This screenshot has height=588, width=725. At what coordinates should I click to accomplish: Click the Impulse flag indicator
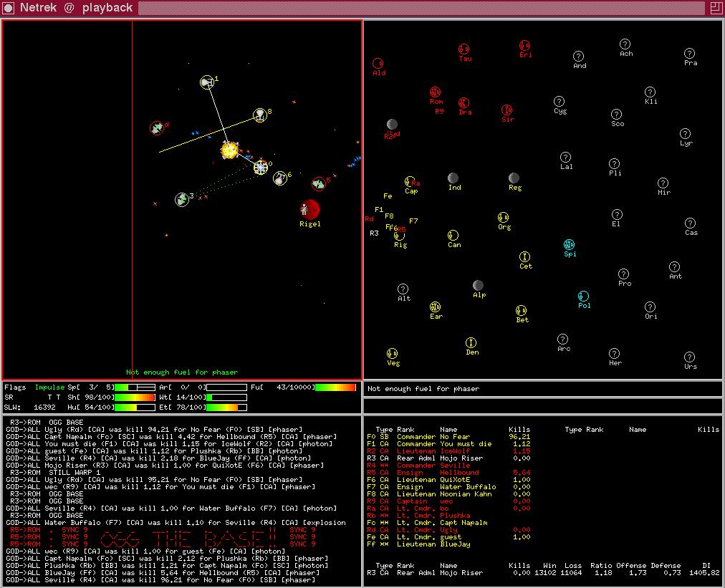pyautogui.click(x=49, y=387)
